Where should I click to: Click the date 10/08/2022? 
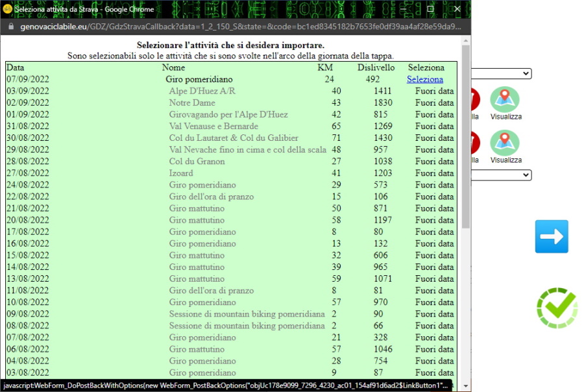point(28,302)
